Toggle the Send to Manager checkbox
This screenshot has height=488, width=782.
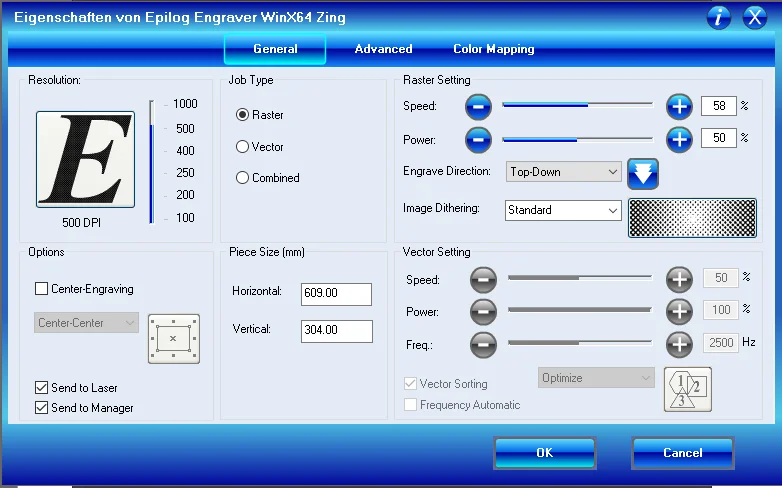pyautogui.click(x=42, y=407)
